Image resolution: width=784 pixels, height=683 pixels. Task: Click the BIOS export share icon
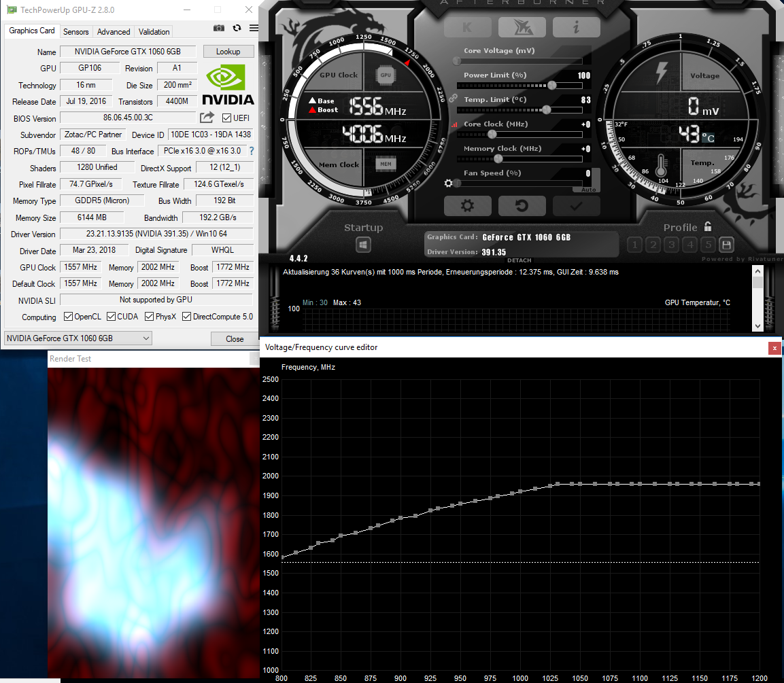pyautogui.click(x=207, y=118)
